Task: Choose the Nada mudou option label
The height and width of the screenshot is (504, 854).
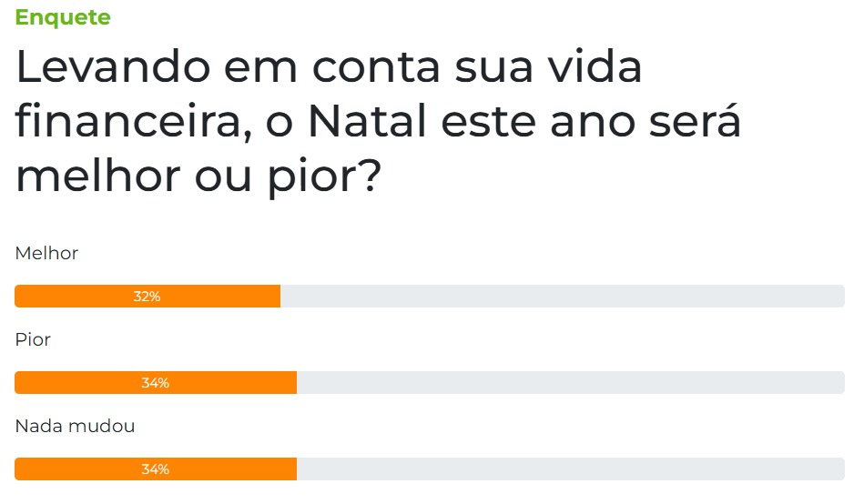Action: (x=75, y=425)
